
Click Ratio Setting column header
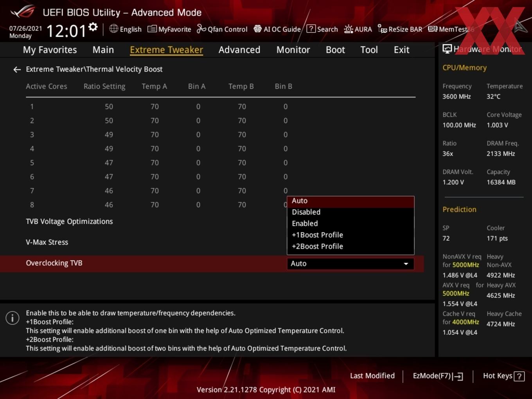pos(104,86)
